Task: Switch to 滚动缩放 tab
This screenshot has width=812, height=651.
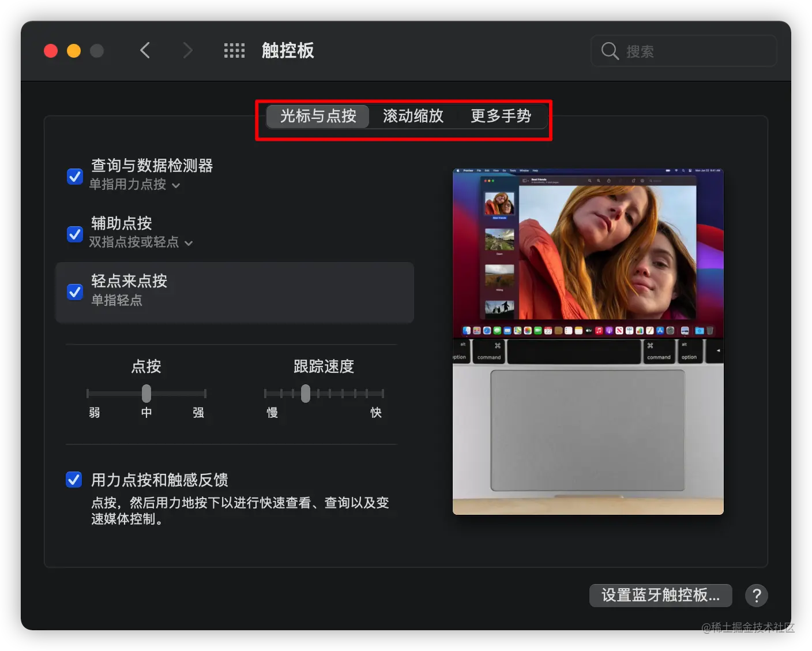Action: 413,116
